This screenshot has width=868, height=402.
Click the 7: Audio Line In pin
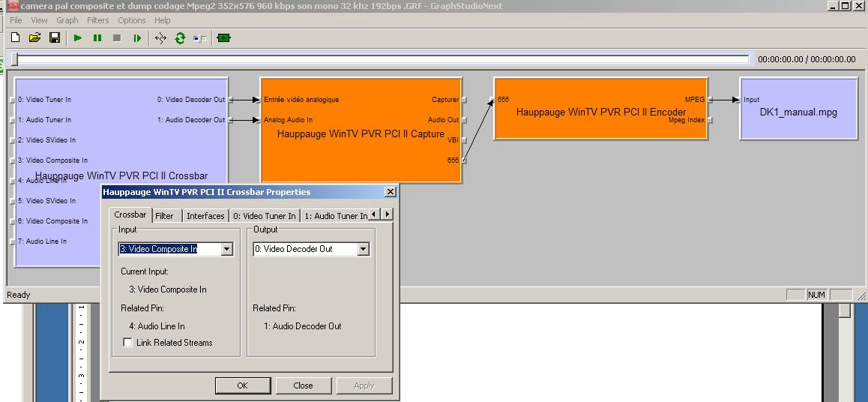click(12, 241)
